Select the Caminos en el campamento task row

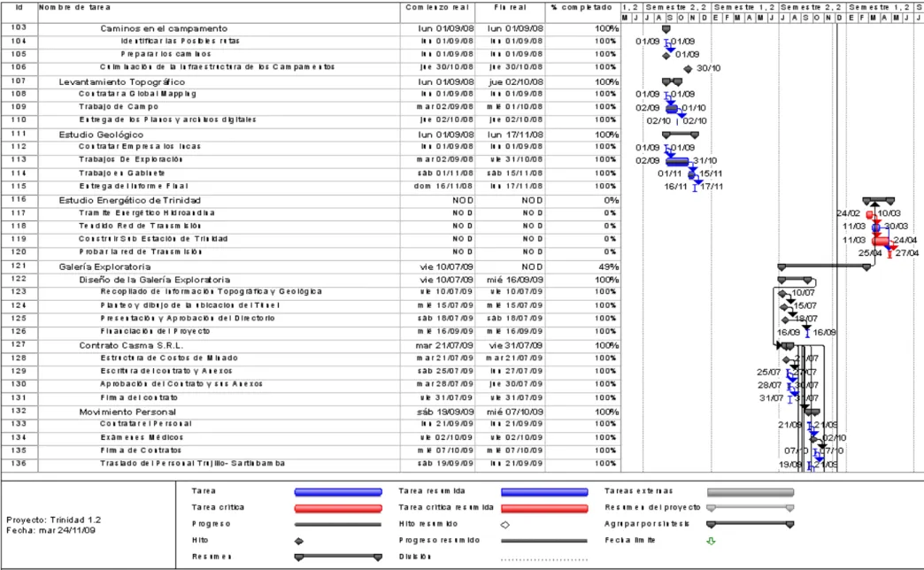[164, 28]
